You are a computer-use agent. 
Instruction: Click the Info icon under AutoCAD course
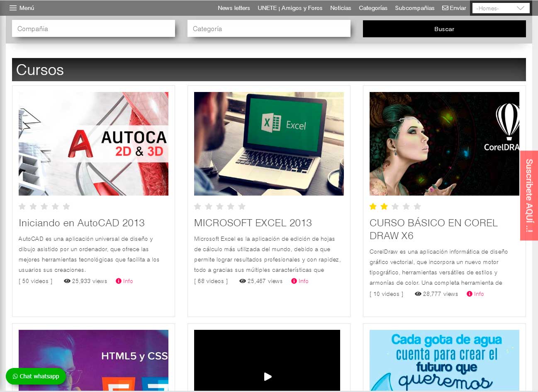[119, 281]
